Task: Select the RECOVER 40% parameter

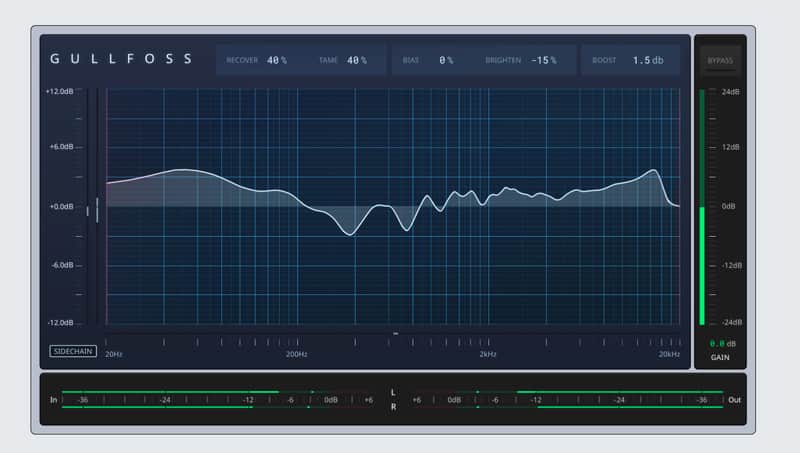Action: point(257,60)
